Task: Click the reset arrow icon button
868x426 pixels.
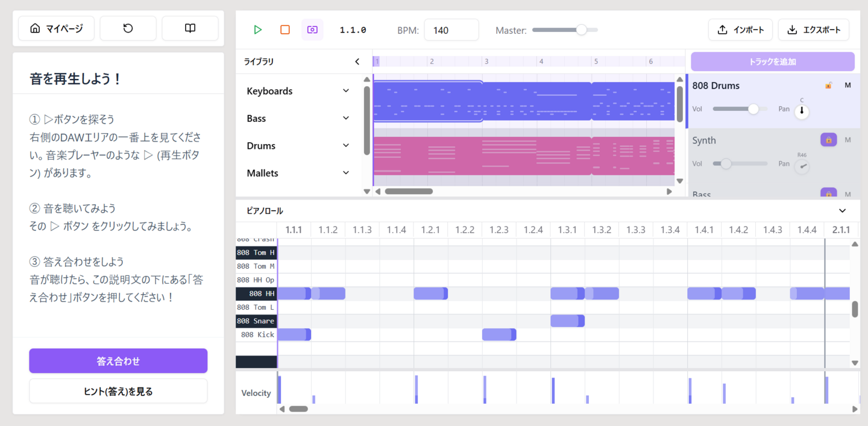Action: pyautogui.click(x=128, y=28)
